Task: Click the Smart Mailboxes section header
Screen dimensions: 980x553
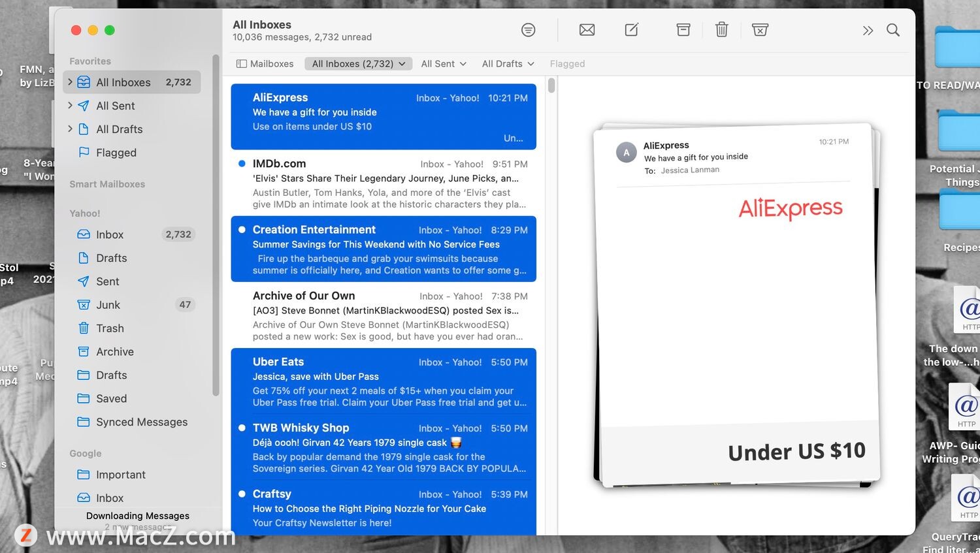Action: (107, 184)
